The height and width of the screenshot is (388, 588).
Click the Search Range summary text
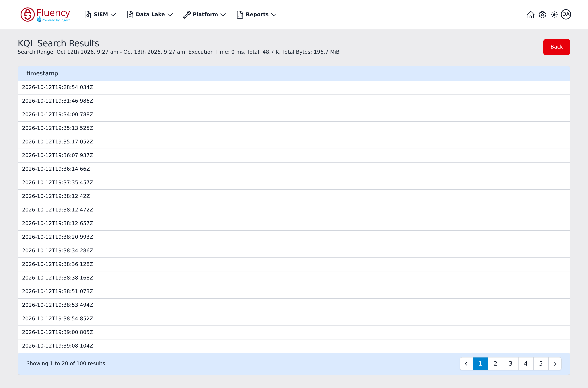pyautogui.click(x=179, y=52)
